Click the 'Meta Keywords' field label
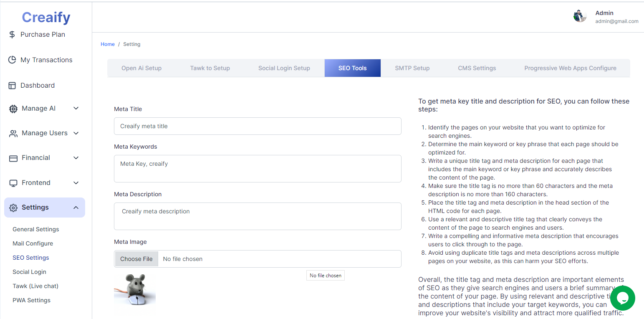644x319 pixels. [136, 147]
